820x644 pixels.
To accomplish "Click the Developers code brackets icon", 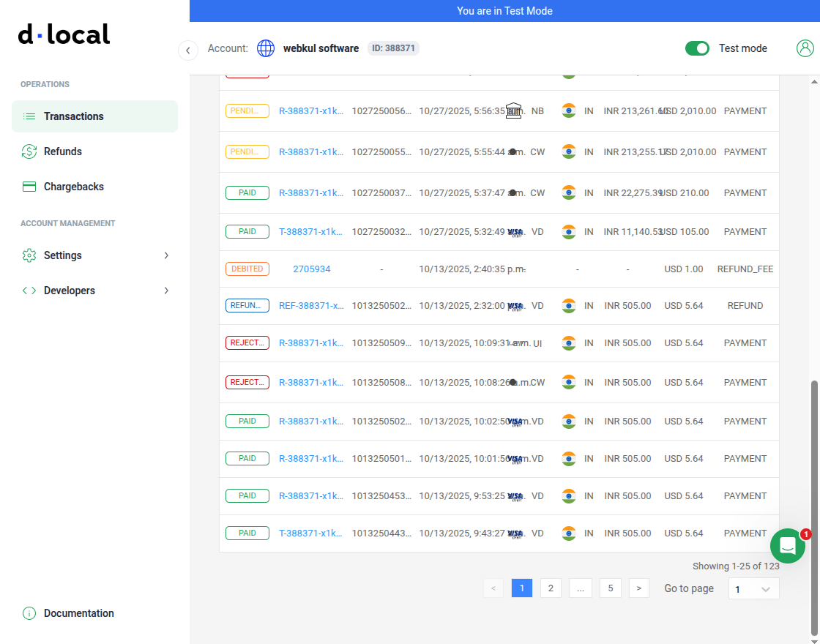I will 29,291.
